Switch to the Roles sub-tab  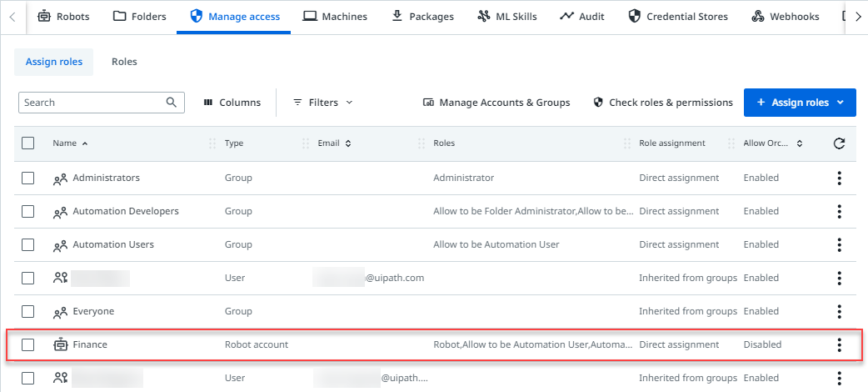click(x=124, y=62)
